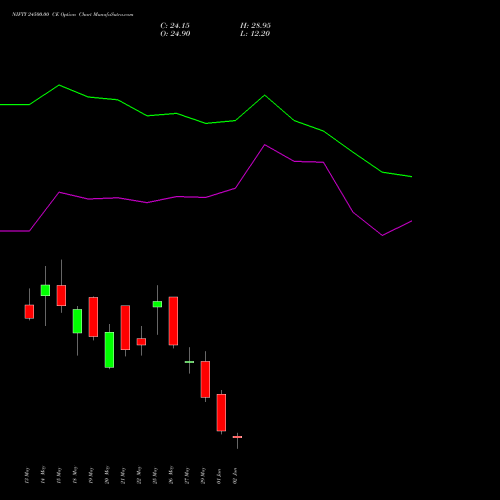Click the NIFTY CE Options chart title
Screen dimensions: 500x500
point(73,14)
